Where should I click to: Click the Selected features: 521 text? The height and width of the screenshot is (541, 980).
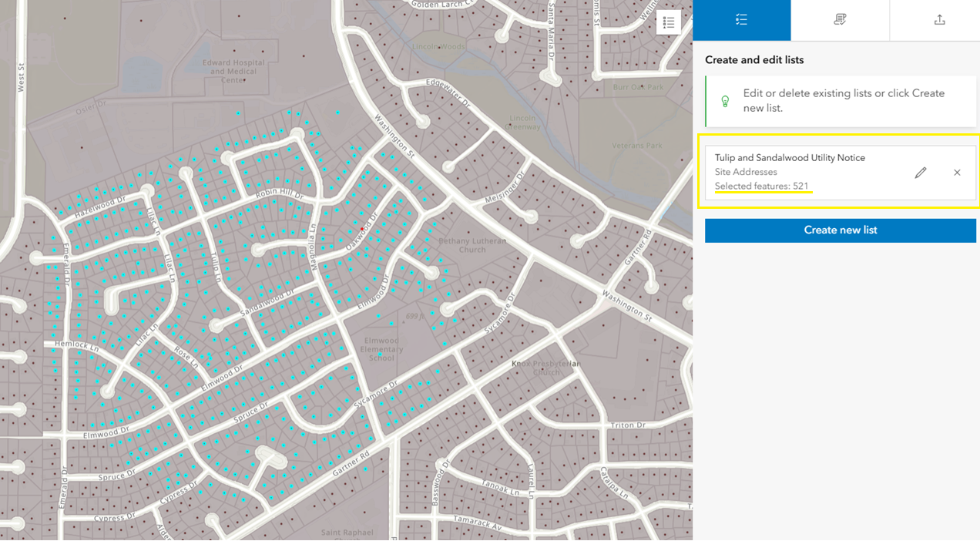click(761, 186)
